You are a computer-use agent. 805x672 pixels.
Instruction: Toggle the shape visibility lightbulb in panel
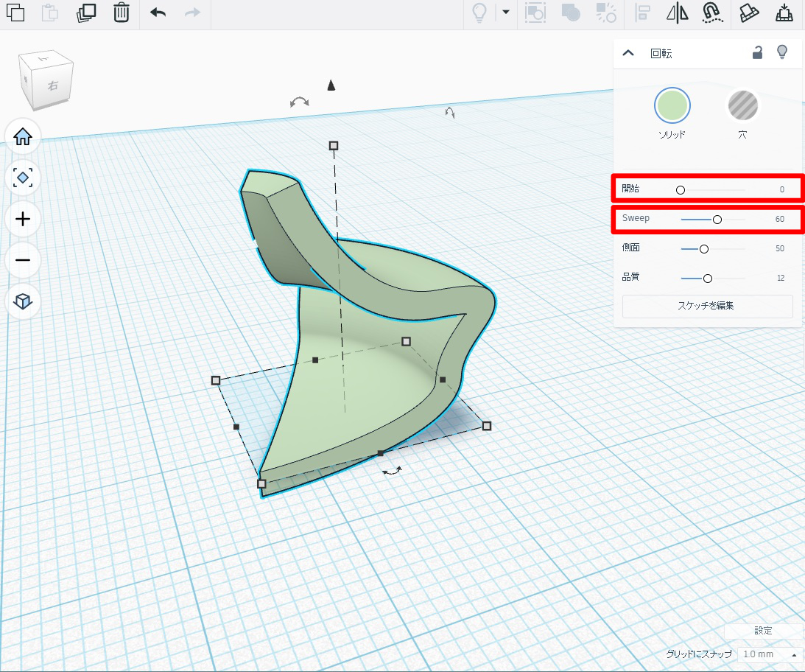point(782,52)
